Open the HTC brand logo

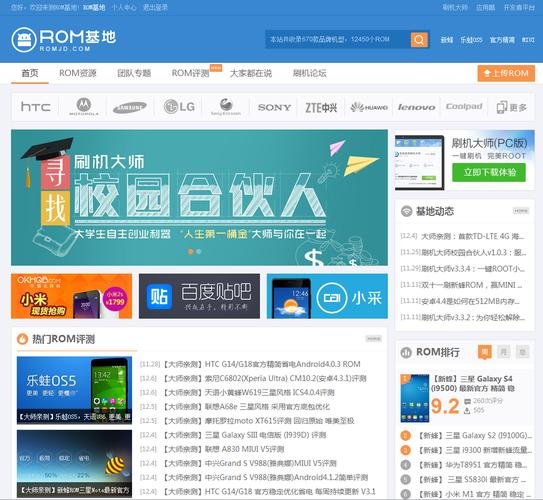click(36, 107)
